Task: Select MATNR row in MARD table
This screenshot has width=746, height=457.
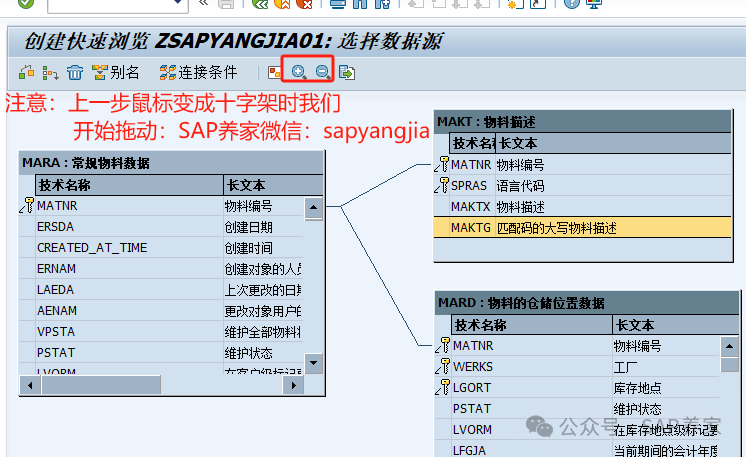Action: 577,346
